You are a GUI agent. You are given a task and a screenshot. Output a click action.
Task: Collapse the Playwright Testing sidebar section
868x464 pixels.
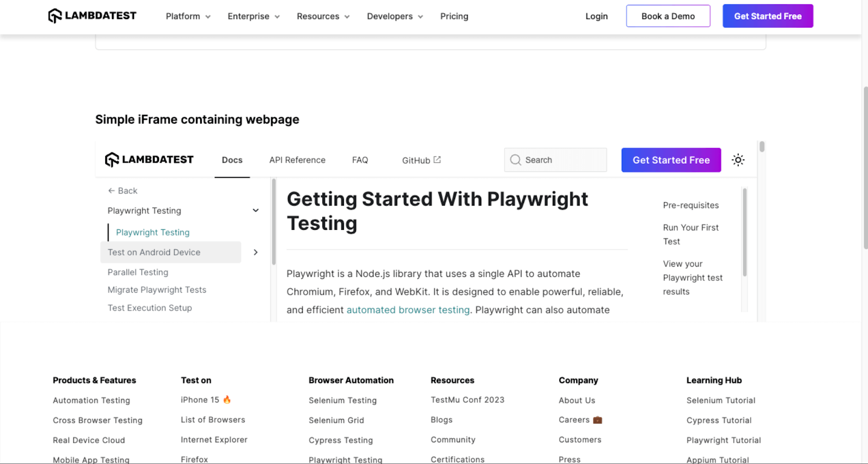[x=256, y=210]
